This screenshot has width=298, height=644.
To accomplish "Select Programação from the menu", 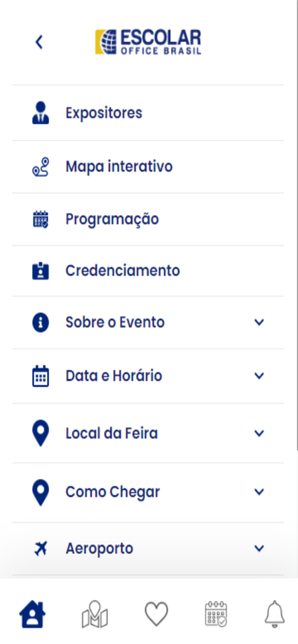I will tap(112, 219).
